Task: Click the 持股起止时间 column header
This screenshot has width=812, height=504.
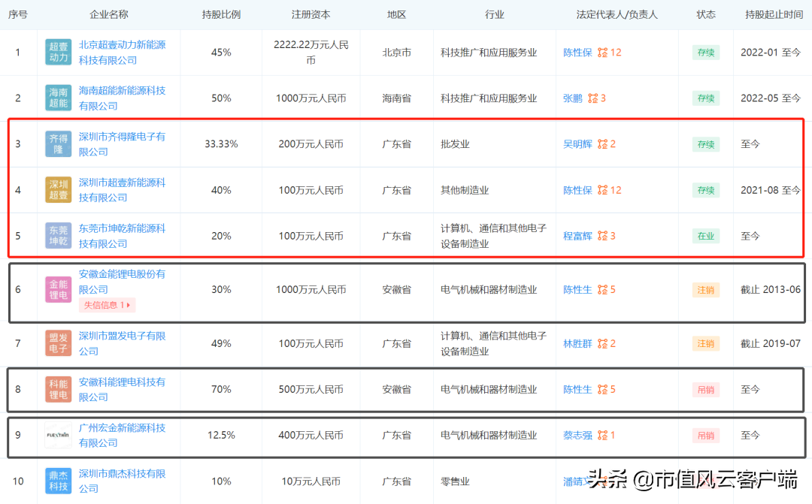Action: (x=774, y=14)
